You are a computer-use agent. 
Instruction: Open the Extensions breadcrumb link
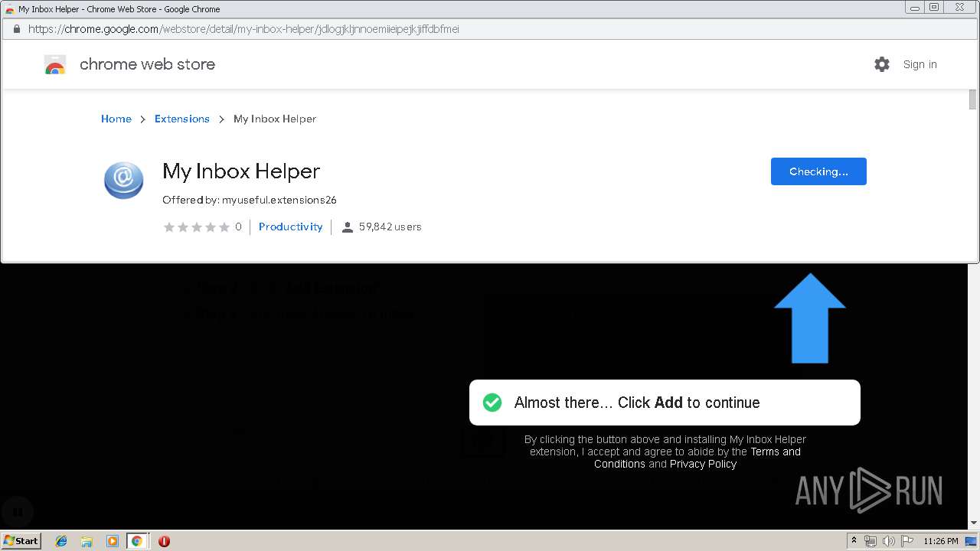pos(182,119)
